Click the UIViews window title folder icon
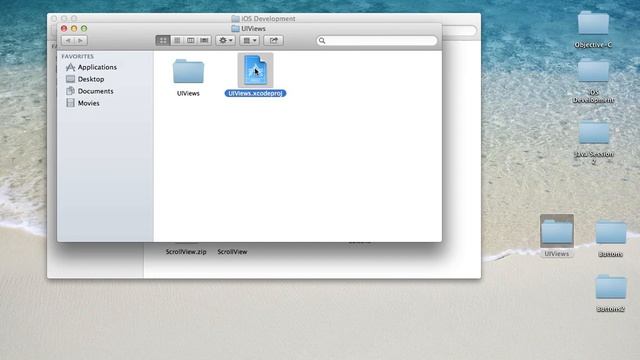 pos(235,29)
